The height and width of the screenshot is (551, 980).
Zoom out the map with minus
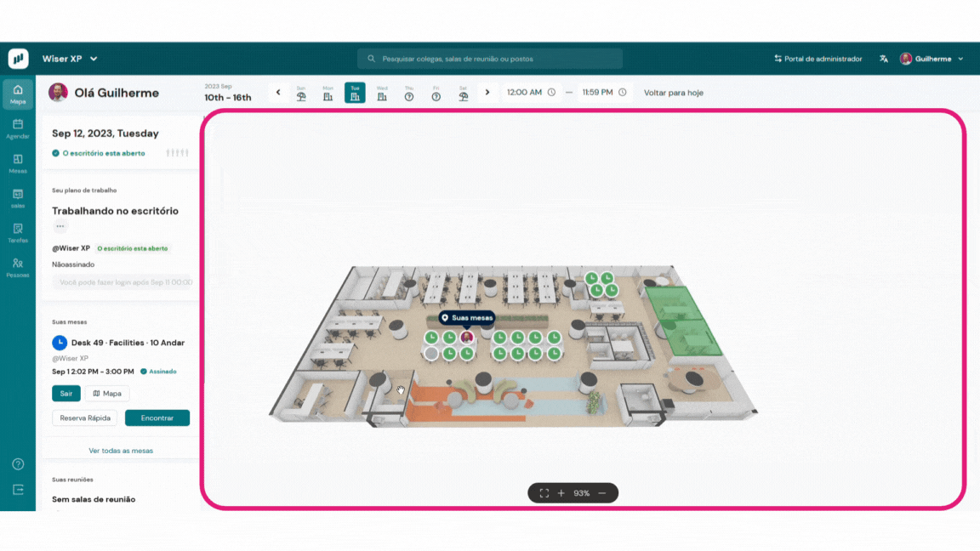click(602, 493)
